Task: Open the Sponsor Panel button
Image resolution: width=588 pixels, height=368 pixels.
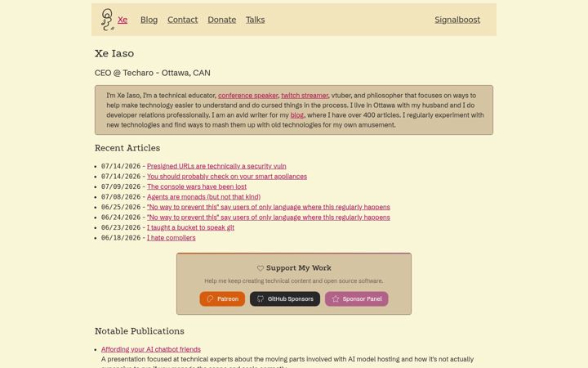Action: point(357,299)
